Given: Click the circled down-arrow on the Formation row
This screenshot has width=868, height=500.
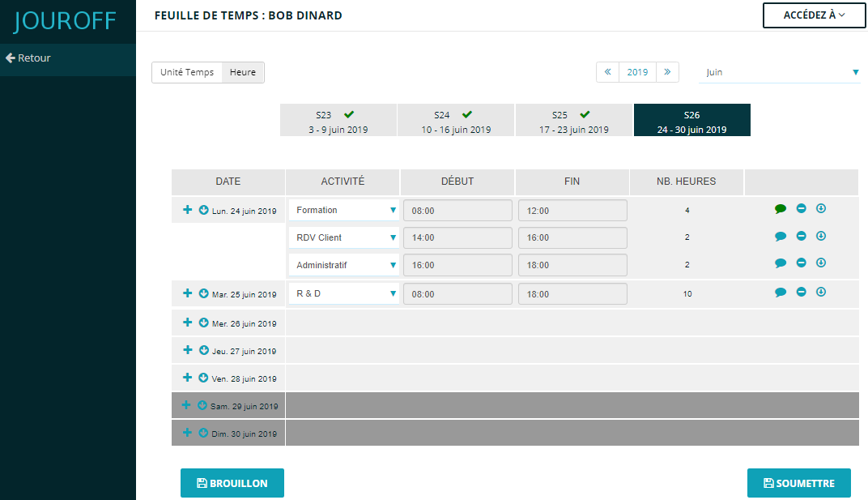Looking at the screenshot, I should [821, 208].
